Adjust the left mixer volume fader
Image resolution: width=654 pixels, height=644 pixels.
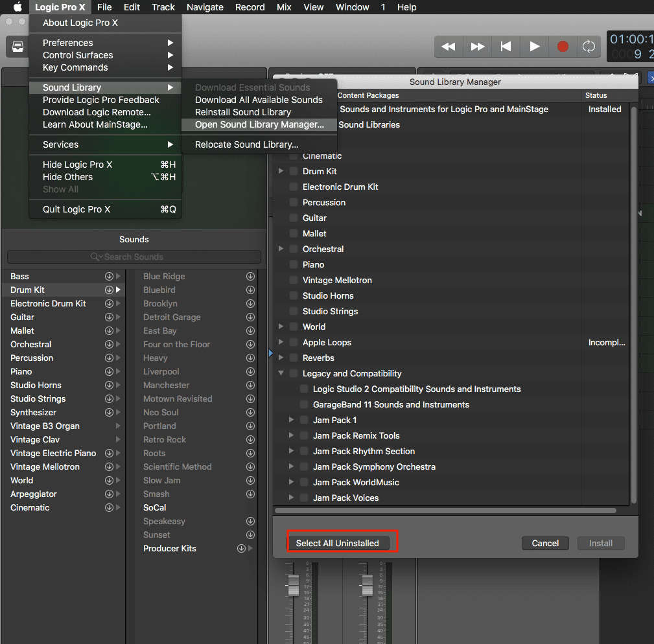(x=294, y=584)
